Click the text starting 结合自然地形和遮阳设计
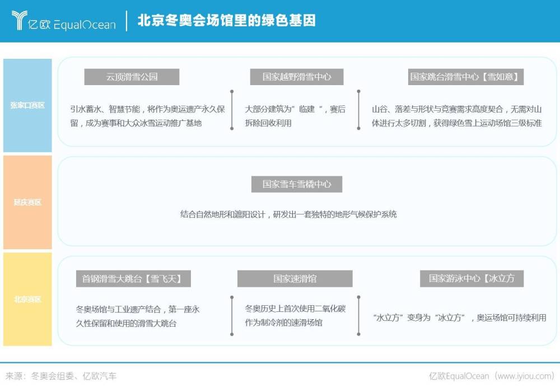The width and height of the screenshot is (560, 392). coord(288,214)
